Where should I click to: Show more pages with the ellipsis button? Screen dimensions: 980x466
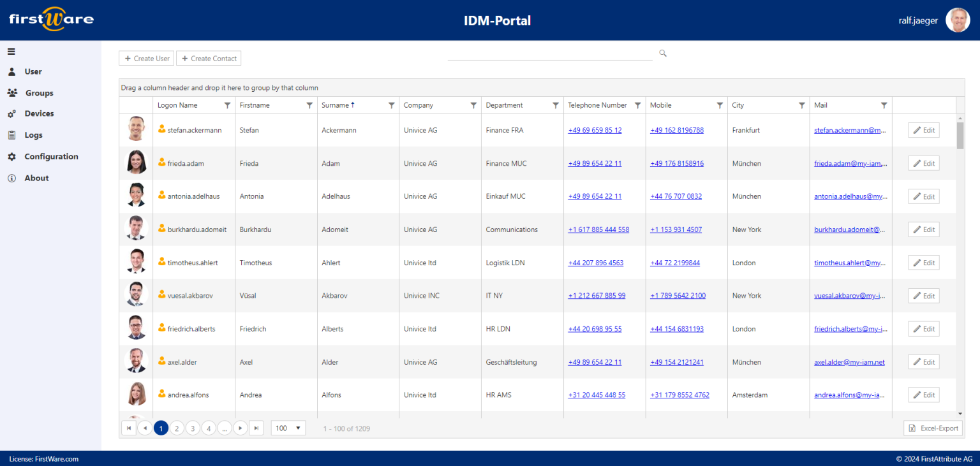(225, 428)
